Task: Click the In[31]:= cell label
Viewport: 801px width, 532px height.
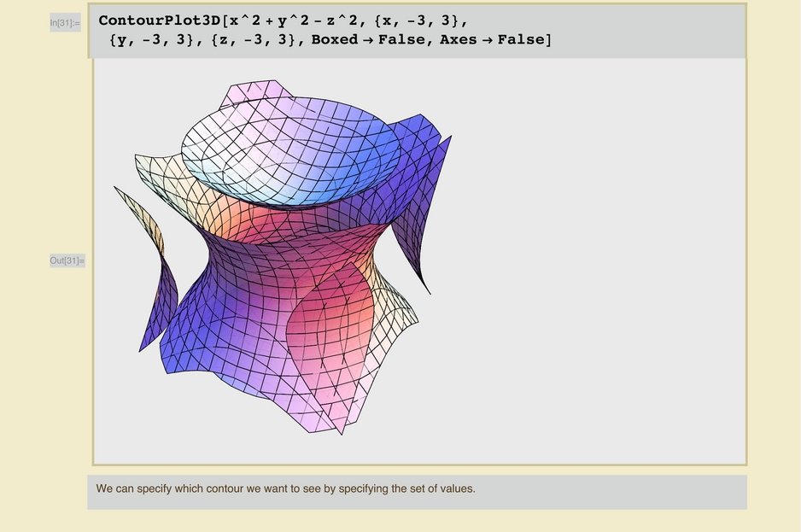Action: tap(65, 23)
